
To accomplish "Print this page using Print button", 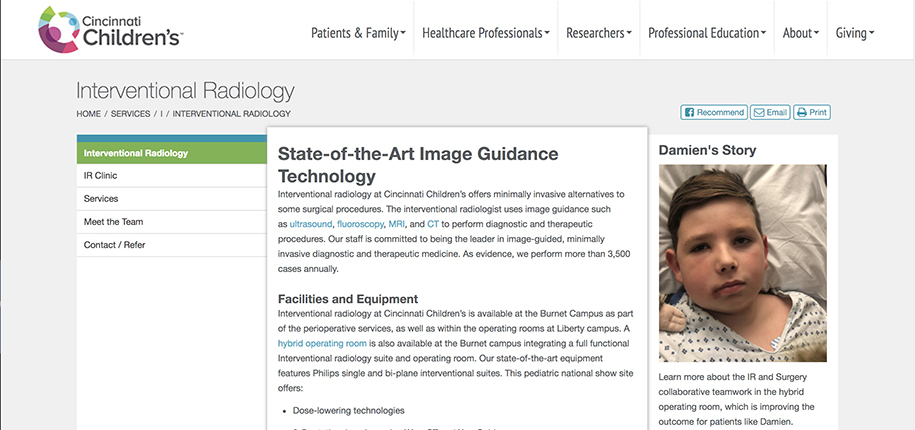I will coord(812,113).
